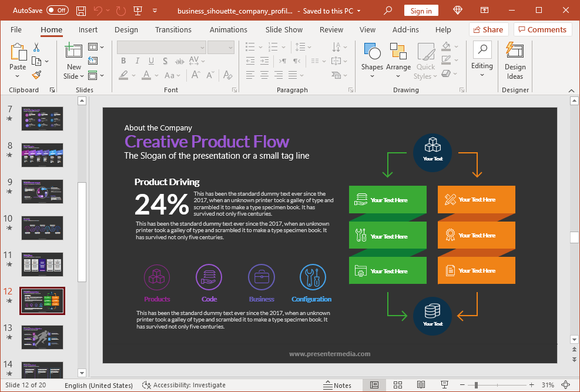This screenshot has width=580, height=392.
Task: Fit slide to current window
Action: pyautogui.click(x=567, y=385)
